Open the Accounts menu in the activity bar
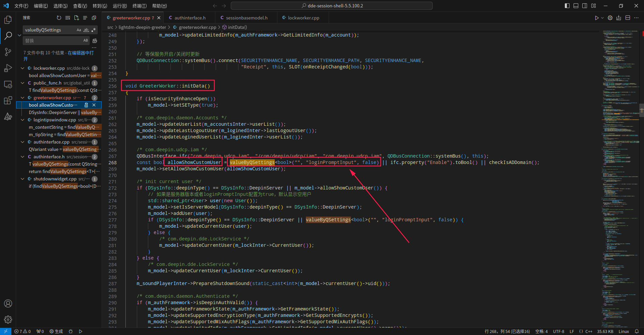The height and width of the screenshot is (335, 644). (x=8, y=303)
